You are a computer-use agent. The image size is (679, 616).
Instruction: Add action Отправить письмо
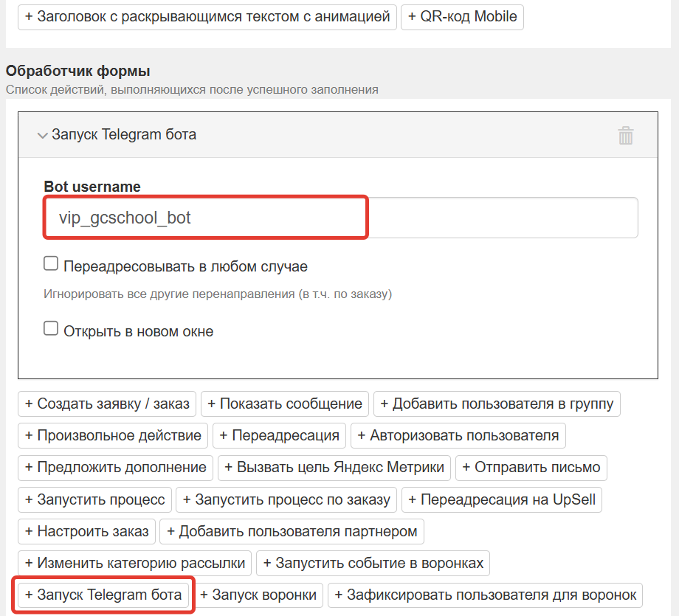pyautogui.click(x=531, y=468)
